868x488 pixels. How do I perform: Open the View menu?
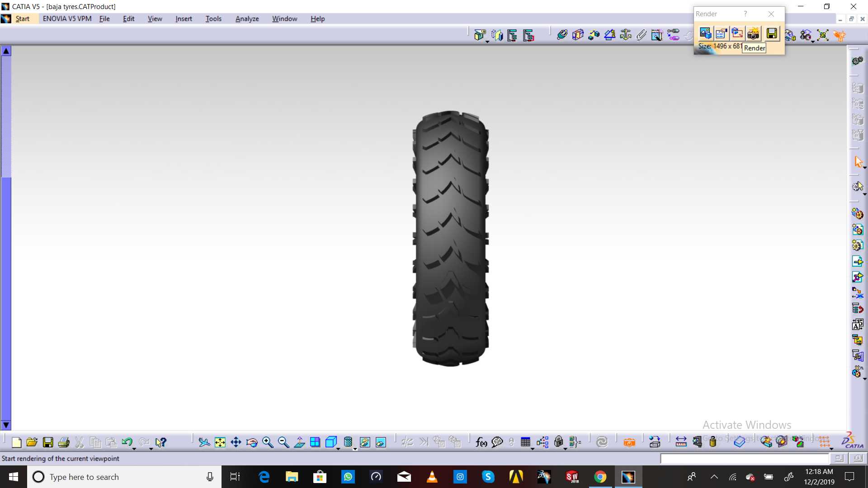155,19
